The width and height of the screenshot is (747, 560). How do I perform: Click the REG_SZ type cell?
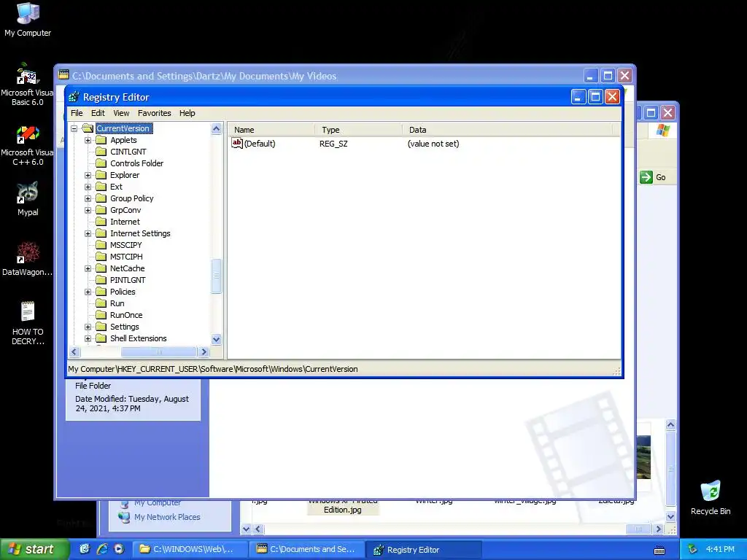click(x=333, y=144)
